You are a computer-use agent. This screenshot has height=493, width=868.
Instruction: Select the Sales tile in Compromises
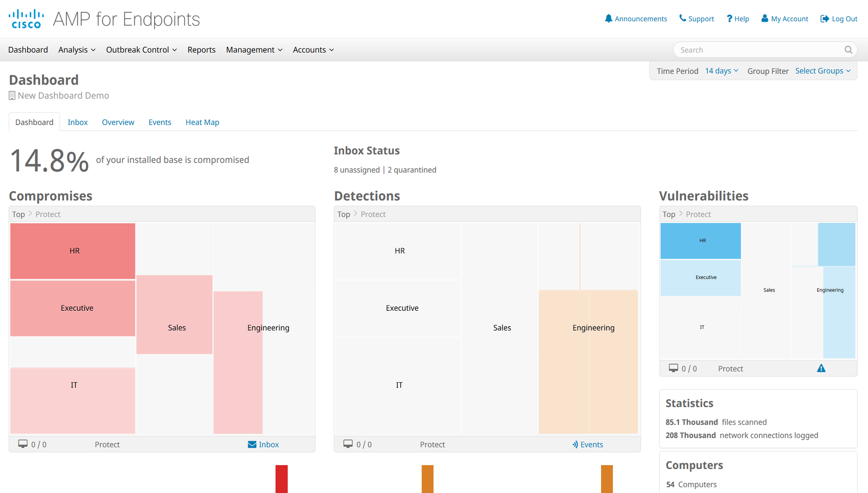174,315
